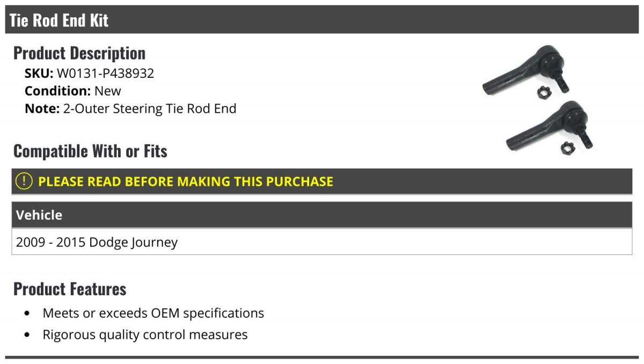Click the Product Features heading

click(70, 289)
